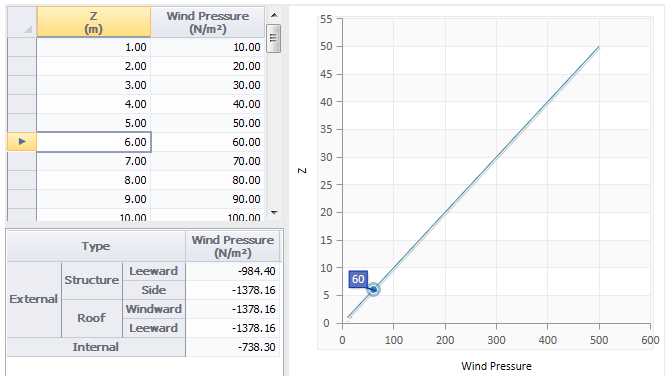Select the Internal pressure value -738.30
The width and height of the screenshot is (668, 382).
[233, 347]
